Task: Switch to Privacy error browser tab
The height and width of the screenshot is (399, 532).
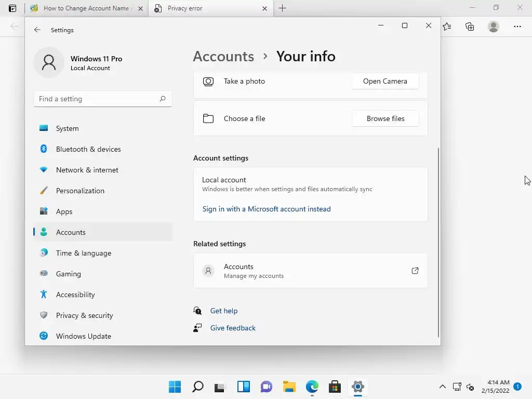Action: coord(210,8)
